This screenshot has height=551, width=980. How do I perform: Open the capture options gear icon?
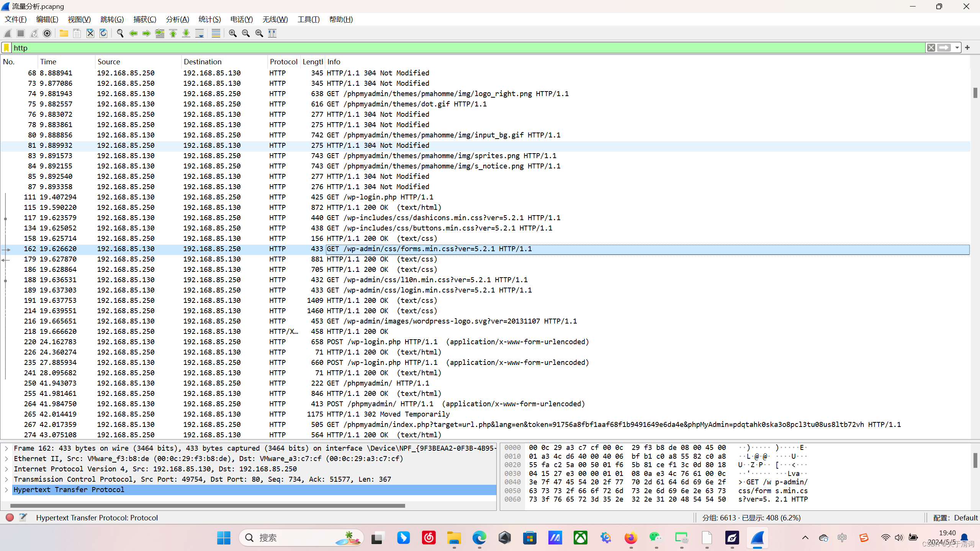pos(47,33)
